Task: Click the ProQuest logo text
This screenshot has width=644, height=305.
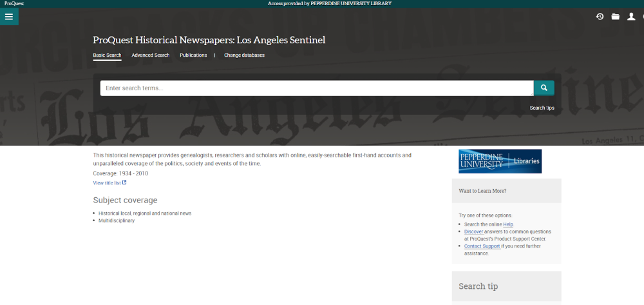Action: [14, 3]
